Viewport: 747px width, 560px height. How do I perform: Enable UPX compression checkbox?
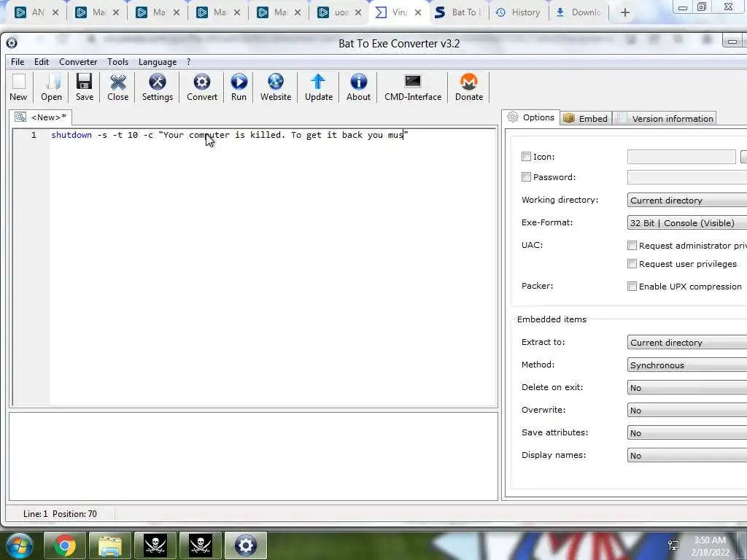click(x=632, y=286)
